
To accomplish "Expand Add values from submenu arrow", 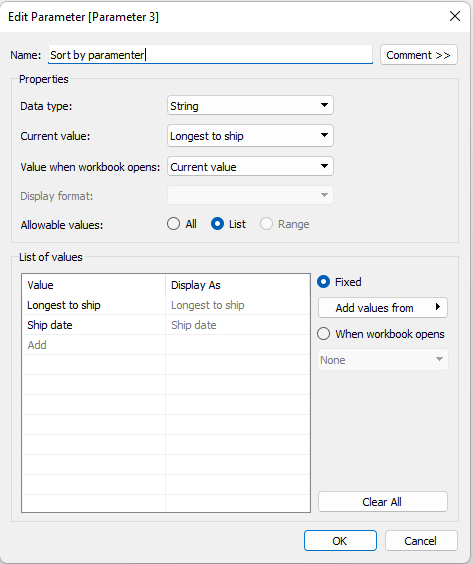I will click(x=438, y=307).
